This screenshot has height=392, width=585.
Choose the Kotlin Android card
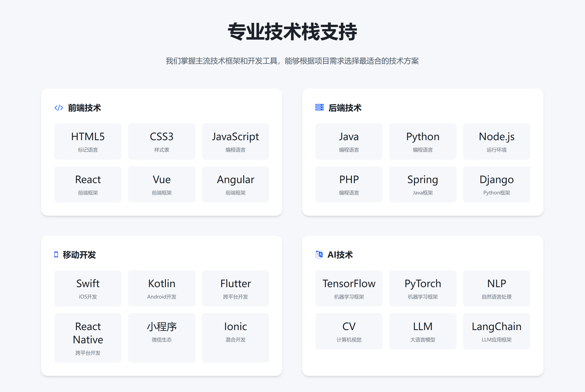click(162, 288)
